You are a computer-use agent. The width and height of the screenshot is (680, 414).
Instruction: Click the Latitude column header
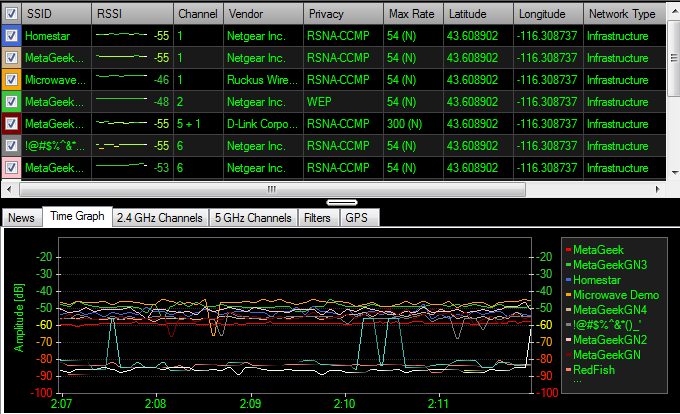[478, 14]
